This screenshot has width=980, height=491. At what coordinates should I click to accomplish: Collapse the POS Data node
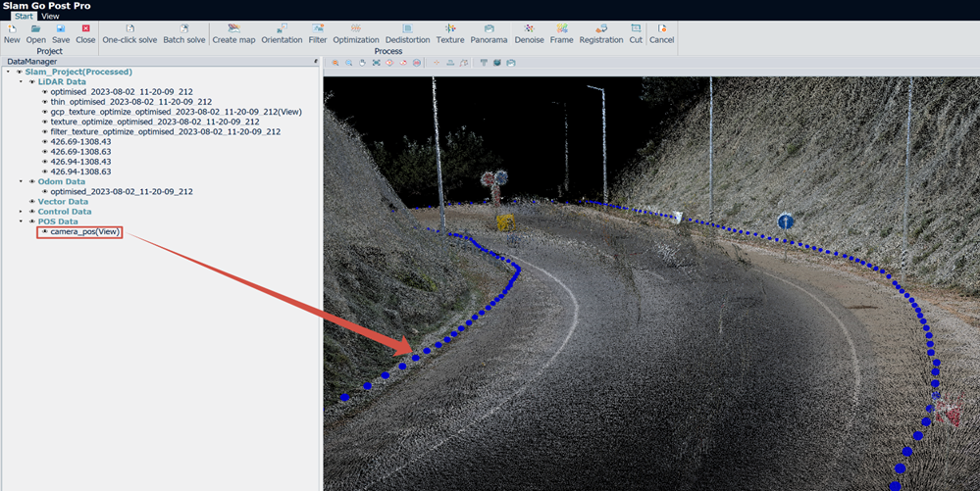point(21,221)
